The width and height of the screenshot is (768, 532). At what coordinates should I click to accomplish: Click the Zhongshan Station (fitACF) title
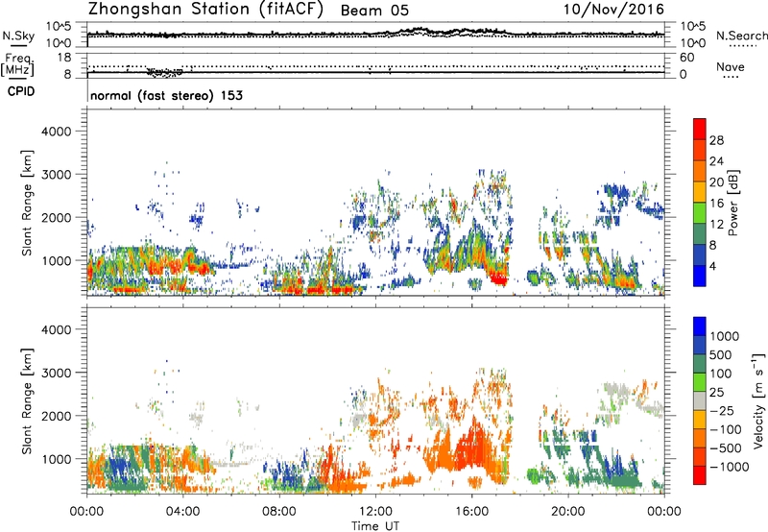[205, 10]
